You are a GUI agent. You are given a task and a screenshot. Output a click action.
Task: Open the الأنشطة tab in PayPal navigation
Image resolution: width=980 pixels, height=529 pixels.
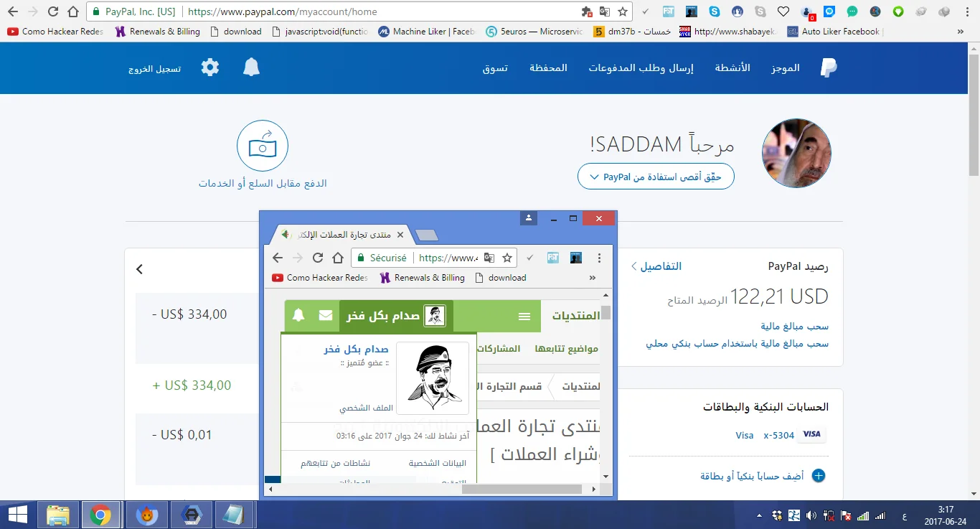click(732, 67)
